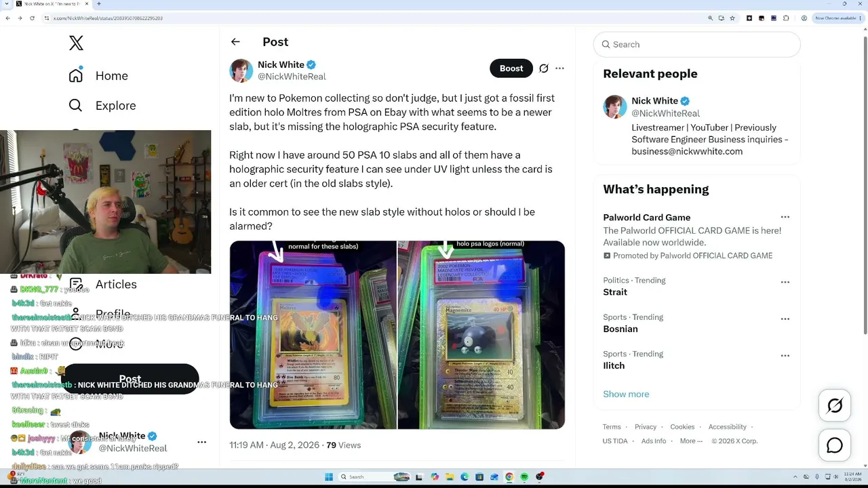Focus the X Search field
The image size is (868, 488).
click(x=697, y=45)
